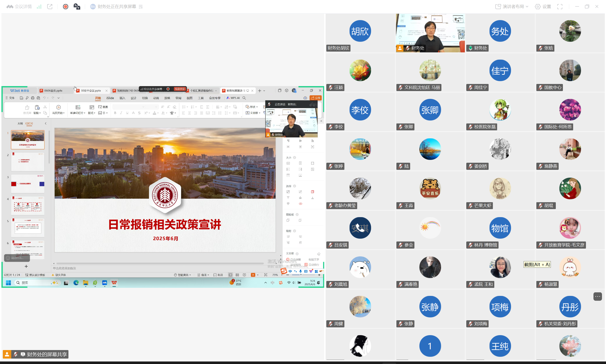Viewport: 606px width, 364px height.
Task: Click the Bold B formatting icon
Action: [x=115, y=113]
